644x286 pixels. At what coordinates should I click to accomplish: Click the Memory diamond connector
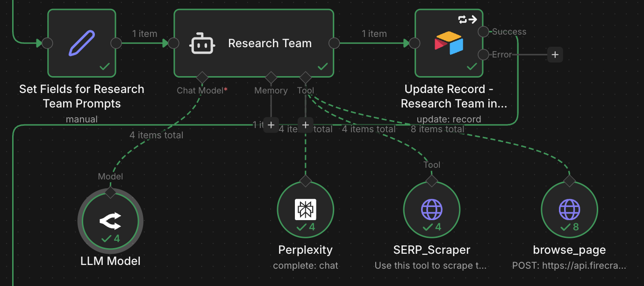coord(271,77)
